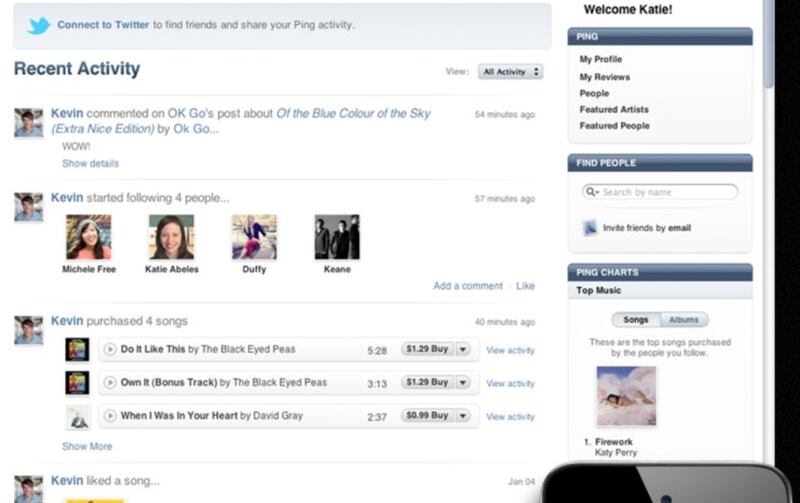Buy Own It (Bonus Track) for $1.29

(x=427, y=383)
